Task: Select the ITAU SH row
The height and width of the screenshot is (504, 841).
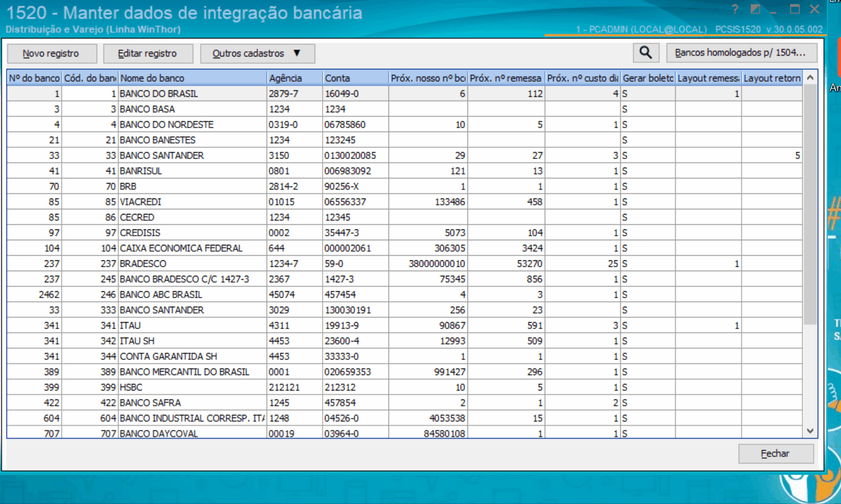Action: (404, 340)
